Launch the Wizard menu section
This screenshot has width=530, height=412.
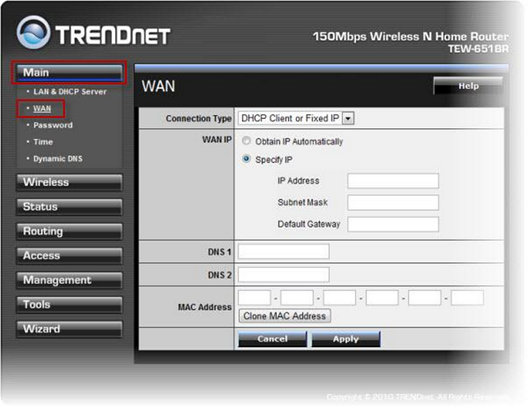(69, 329)
